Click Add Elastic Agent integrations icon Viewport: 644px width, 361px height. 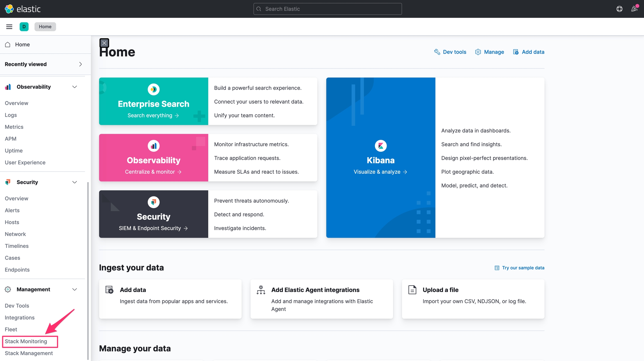tap(261, 290)
